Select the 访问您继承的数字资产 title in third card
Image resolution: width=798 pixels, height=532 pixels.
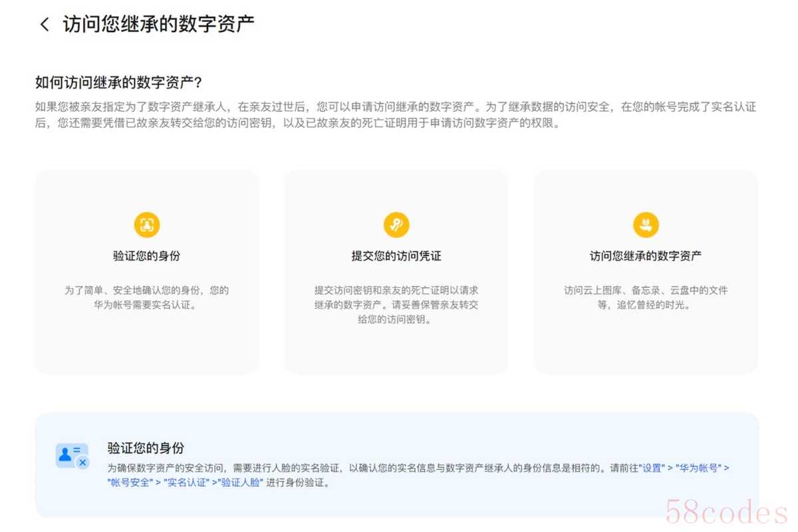pos(645,256)
